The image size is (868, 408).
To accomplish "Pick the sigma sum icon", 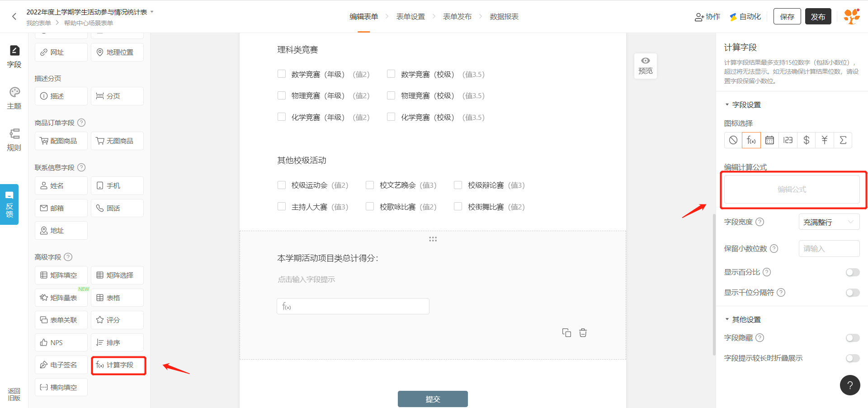I will [843, 140].
